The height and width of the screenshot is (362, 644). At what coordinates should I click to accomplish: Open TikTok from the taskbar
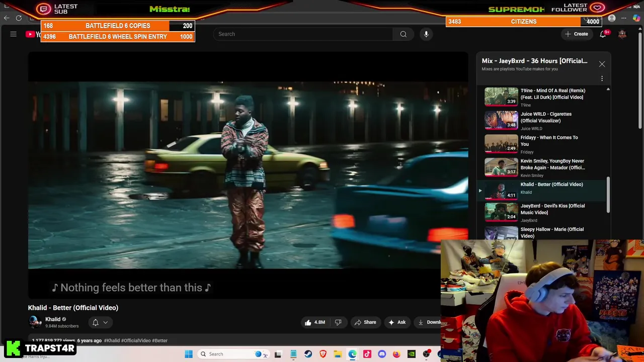367,354
